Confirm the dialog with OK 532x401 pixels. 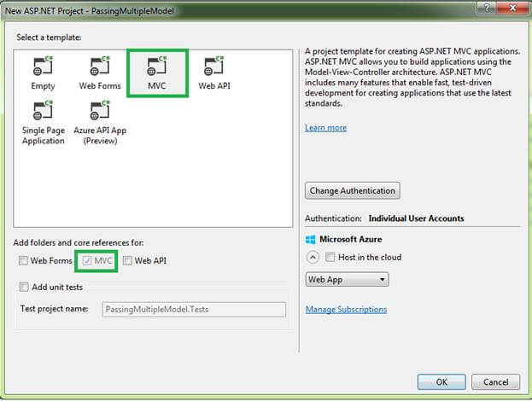click(x=441, y=382)
